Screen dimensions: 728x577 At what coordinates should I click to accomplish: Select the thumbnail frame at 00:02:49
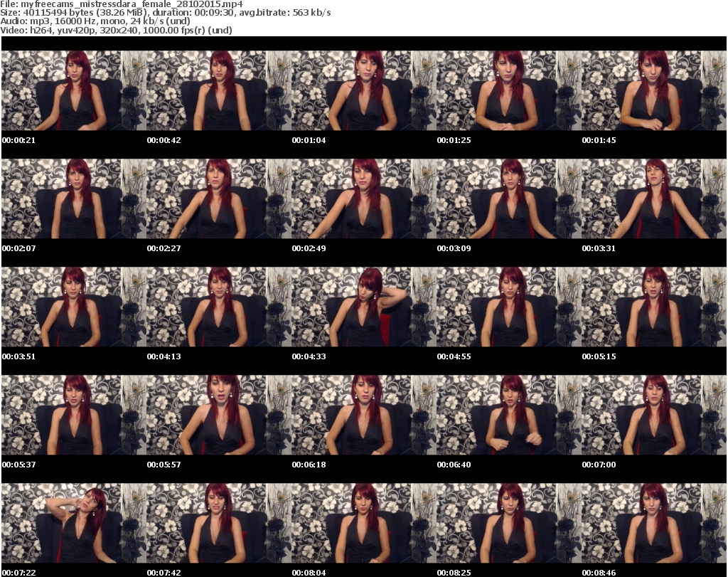[x=364, y=198]
